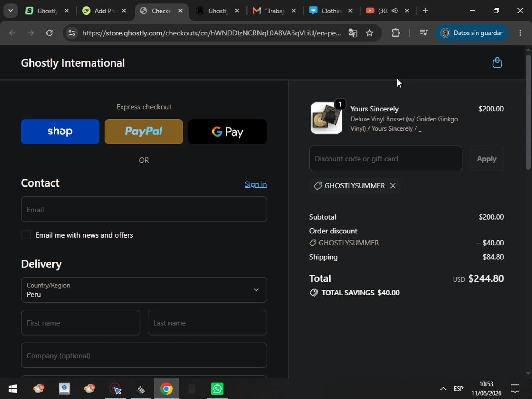This screenshot has width=532, height=399.
Task: Open the media controls icon
Action: pos(423,33)
